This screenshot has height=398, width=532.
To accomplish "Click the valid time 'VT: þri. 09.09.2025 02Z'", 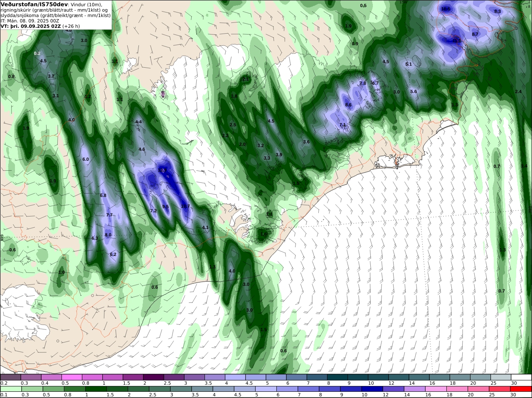I will 31,26.
